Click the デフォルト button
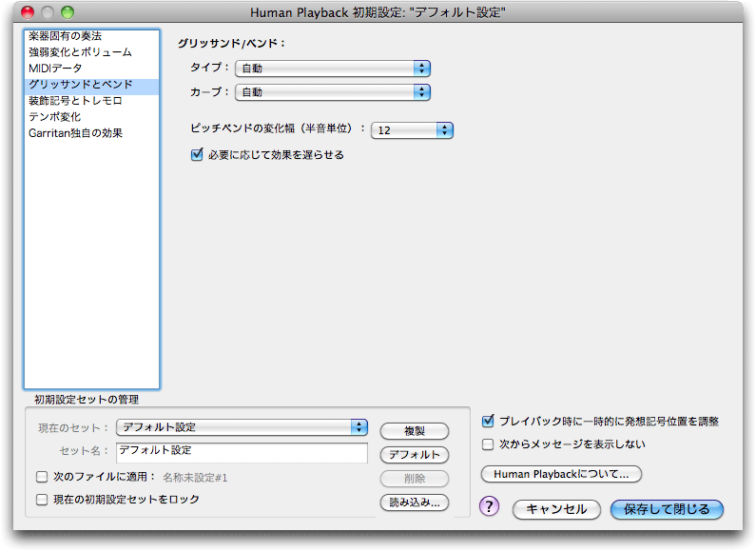 click(x=415, y=455)
